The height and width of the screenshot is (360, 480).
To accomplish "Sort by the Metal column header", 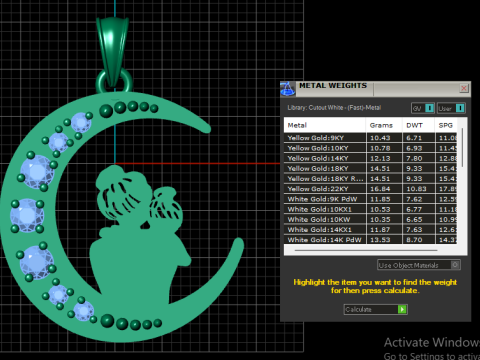I will point(325,125).
